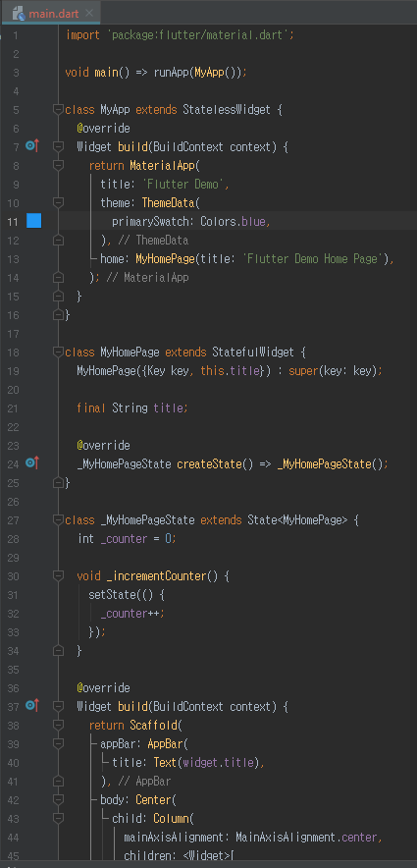Image resolution: width=417 pixels, height=868 pixels.
Task: Select the main.dart editor tab
Action: (x=50, y=13)
